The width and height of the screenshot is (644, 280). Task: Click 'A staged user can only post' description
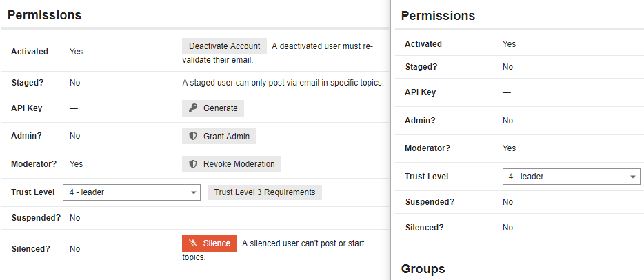[283, 83]
